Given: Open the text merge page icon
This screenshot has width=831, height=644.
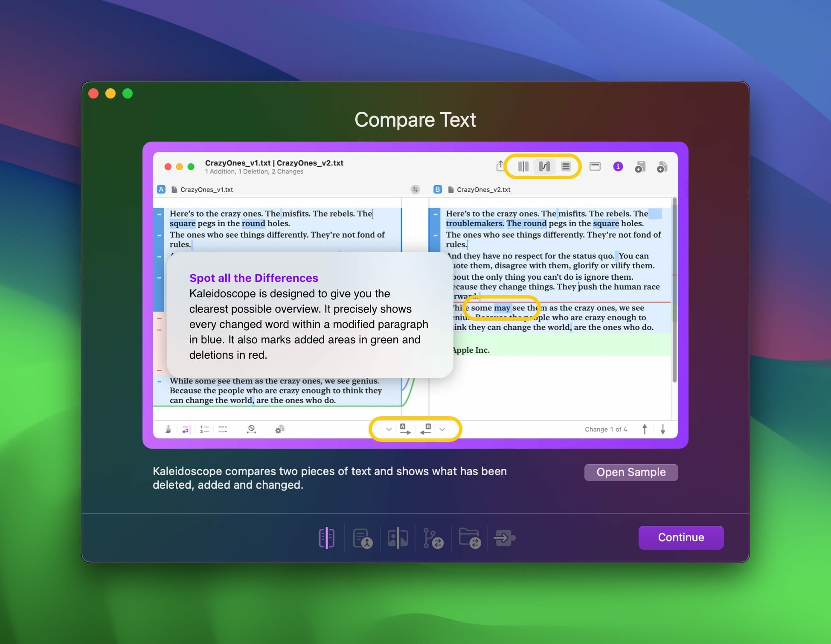Looking at the screenshot, I should coord(363,538).
